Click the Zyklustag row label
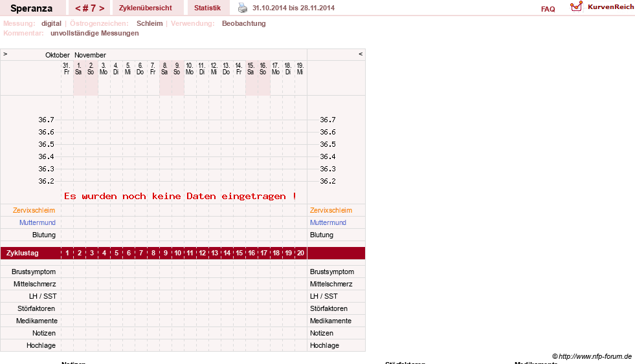 [x=22, y=253]
